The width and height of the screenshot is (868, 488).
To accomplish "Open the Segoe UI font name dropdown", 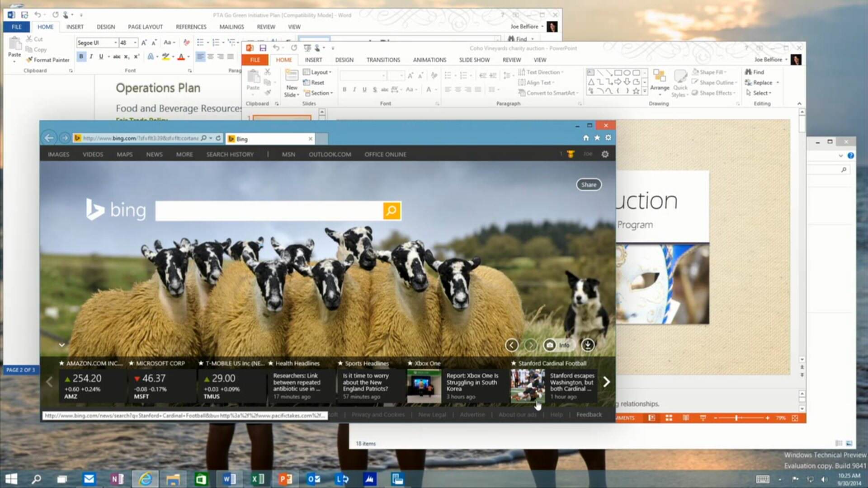I will coord(116,42).
